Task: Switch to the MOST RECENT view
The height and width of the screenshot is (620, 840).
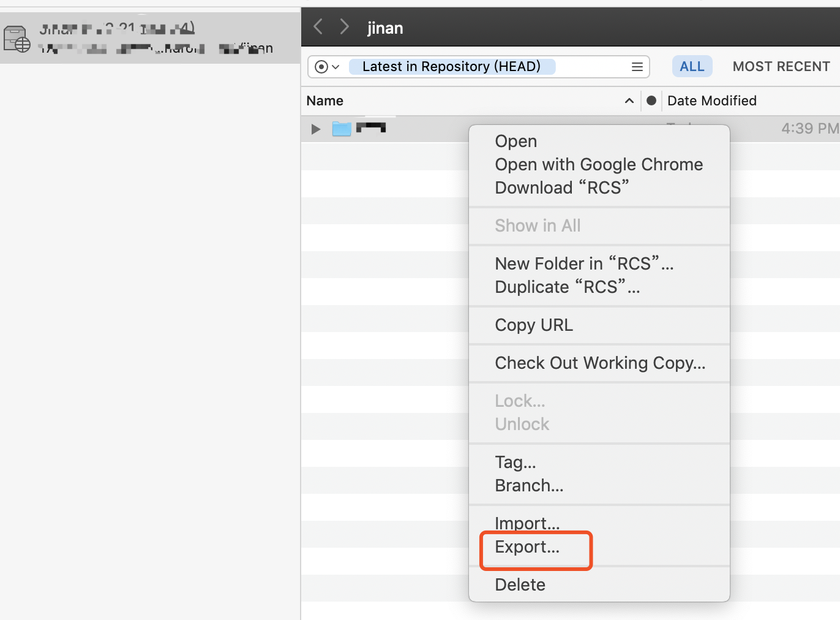Action: click(x=781, y=66)
